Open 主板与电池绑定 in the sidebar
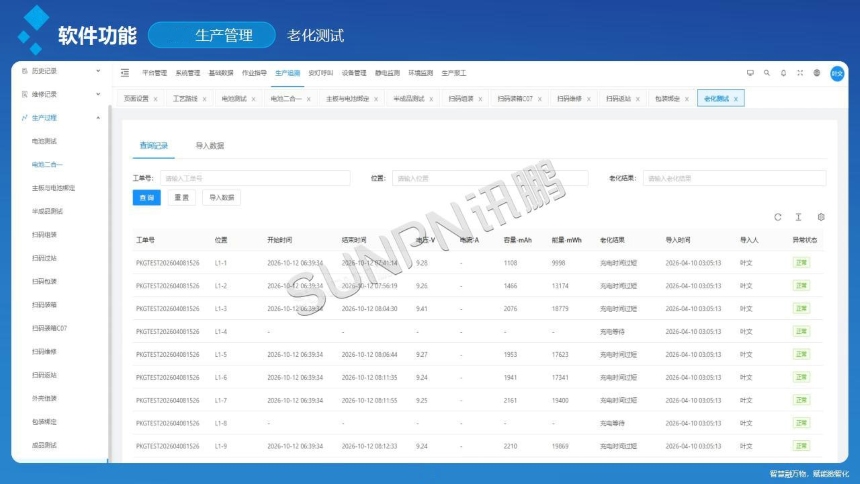 53,188
